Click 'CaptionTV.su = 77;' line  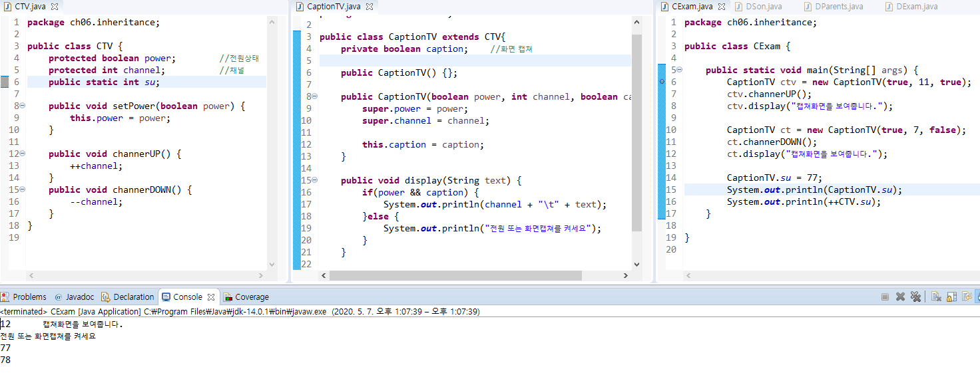tap(775, 178)
